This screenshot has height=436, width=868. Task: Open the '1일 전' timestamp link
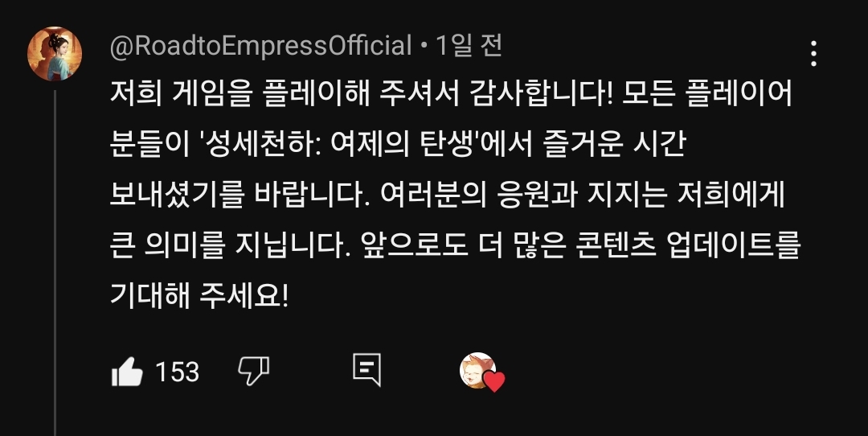pyautogui.click(x=469, y=45)
